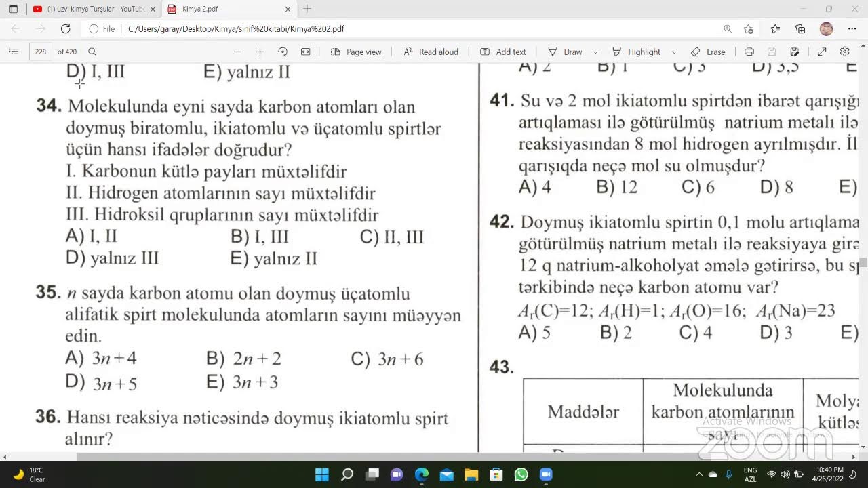This screenshot has width=868, height=488.
Task: Open the Edge profile avatar
Action: (826, 28)
